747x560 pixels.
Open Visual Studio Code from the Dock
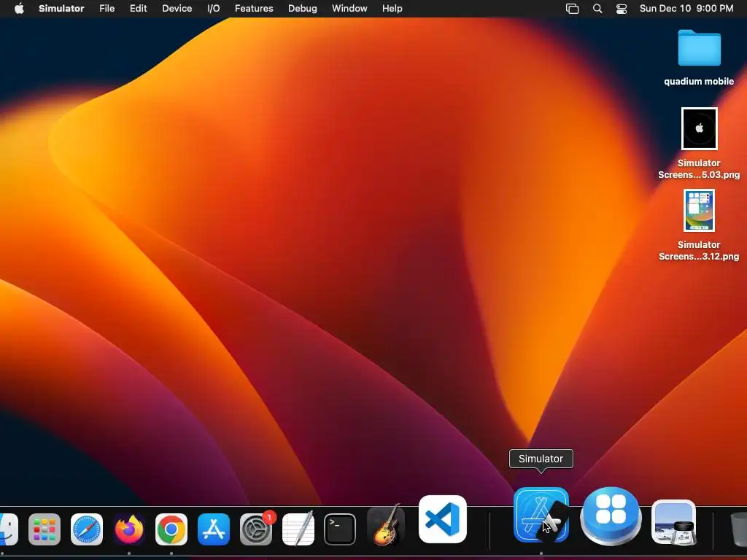pos(443,519)
